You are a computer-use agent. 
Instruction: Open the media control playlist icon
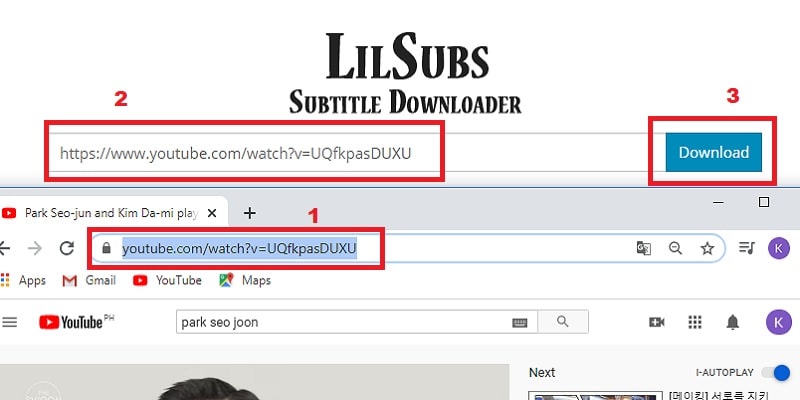pos(746,248)
